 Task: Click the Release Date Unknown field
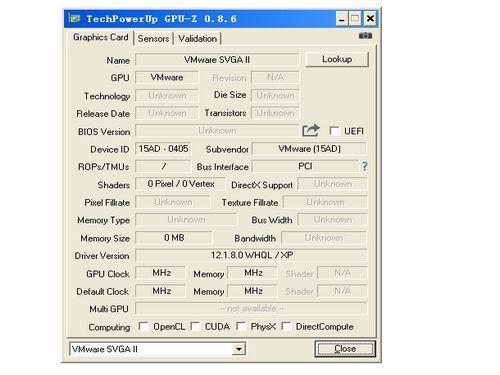tap(167, 113)
